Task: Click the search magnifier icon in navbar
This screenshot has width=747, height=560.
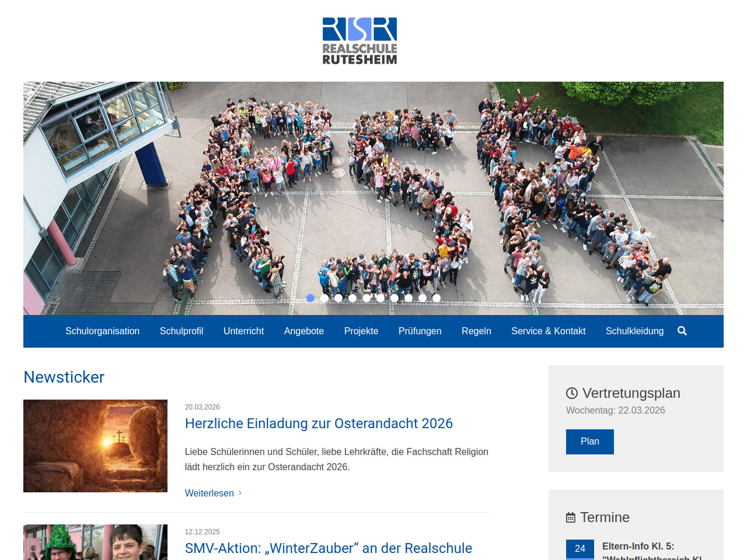Action: coord(682,331)
